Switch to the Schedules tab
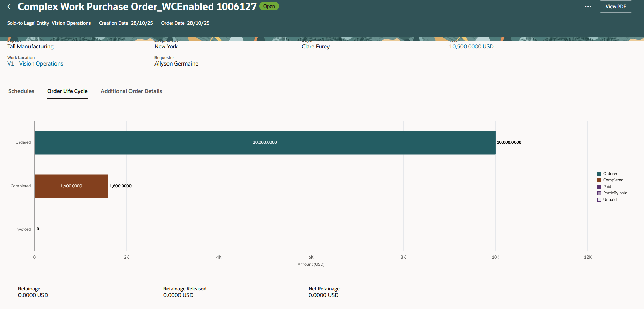 tap(21, 91)
